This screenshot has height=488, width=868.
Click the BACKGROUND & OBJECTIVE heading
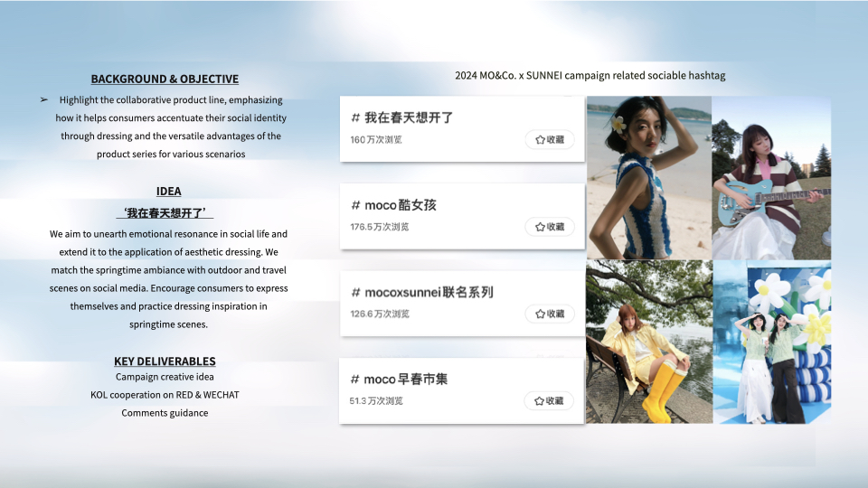click(165, 79)
